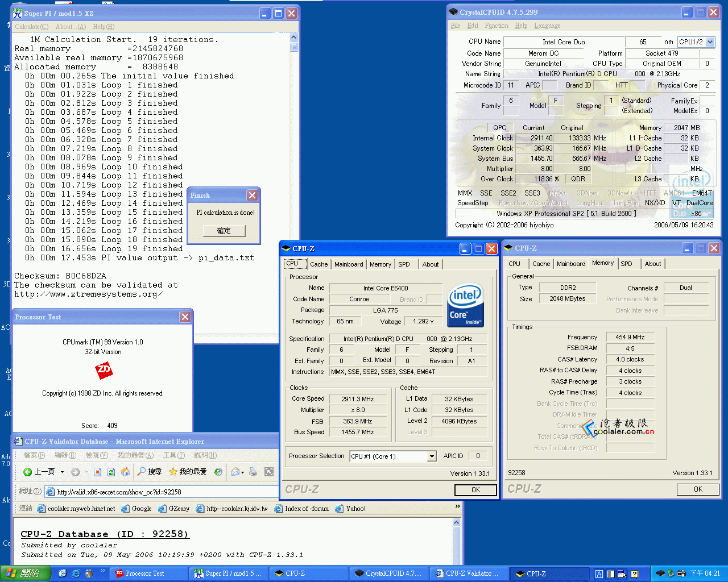Click the IE Stop icon
728x582 pixels.
pyautogui.click(x=98, y=472)
